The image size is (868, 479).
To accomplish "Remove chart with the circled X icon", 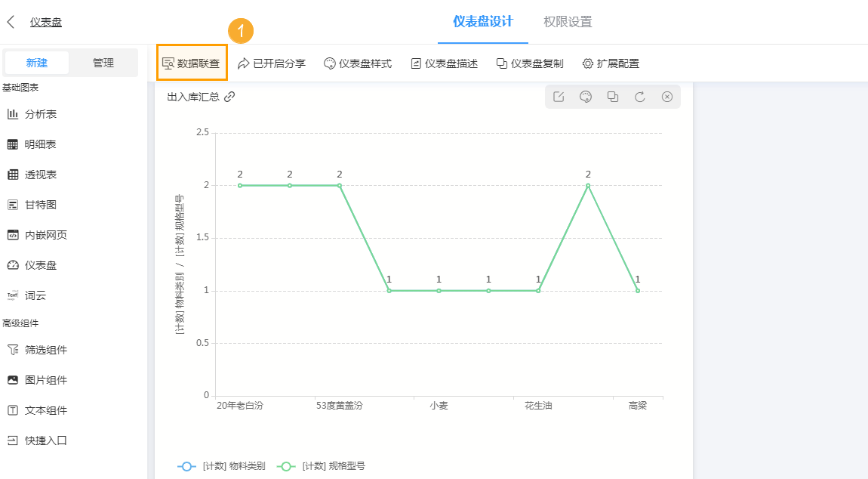I will [667, 97].
